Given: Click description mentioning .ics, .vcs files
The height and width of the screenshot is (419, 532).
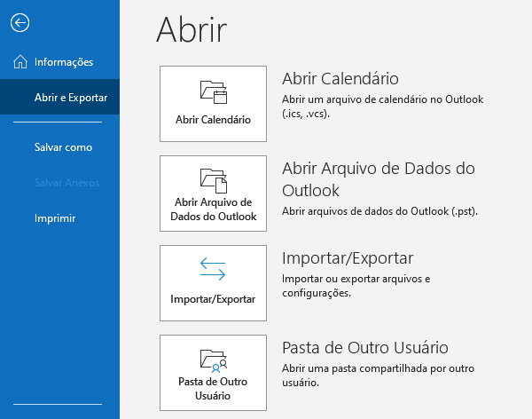Looking at the screenshot, I should click(383, 107).
